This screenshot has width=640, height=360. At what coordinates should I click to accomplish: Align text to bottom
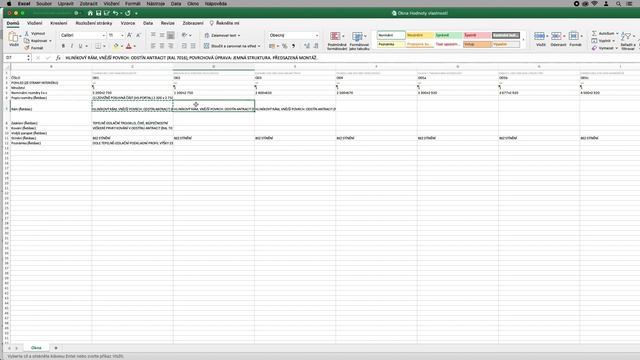171,36
